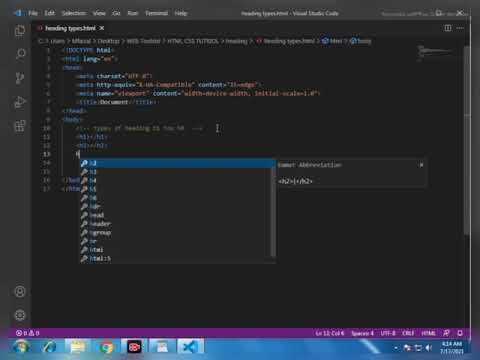
Task: Open the Edit menu
Action: (49, 13)
